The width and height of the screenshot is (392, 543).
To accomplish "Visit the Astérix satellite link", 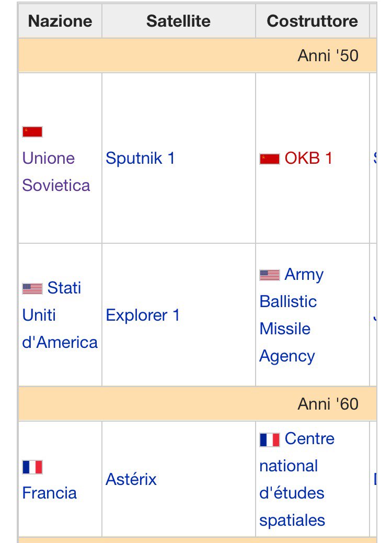I will point(131,479).
